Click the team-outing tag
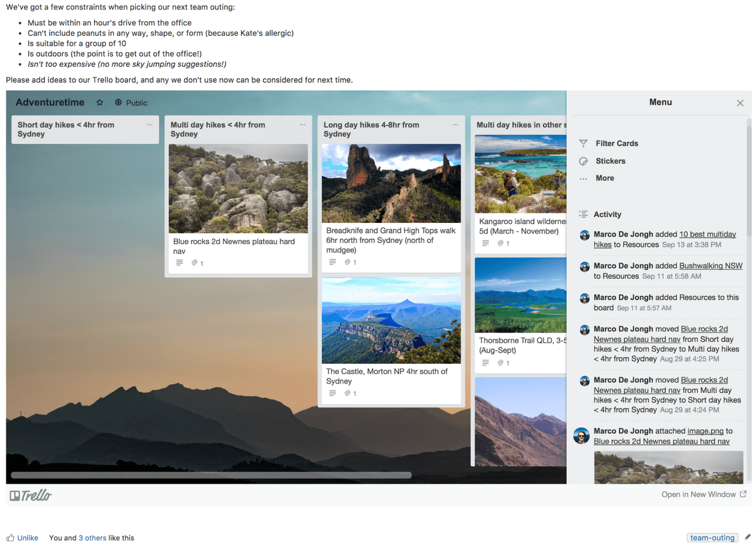756x546 pixels. (x=712, y=537)
